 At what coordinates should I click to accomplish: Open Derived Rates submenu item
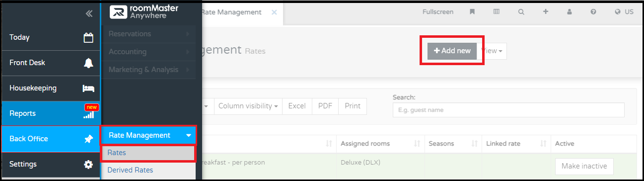point(130,170)
